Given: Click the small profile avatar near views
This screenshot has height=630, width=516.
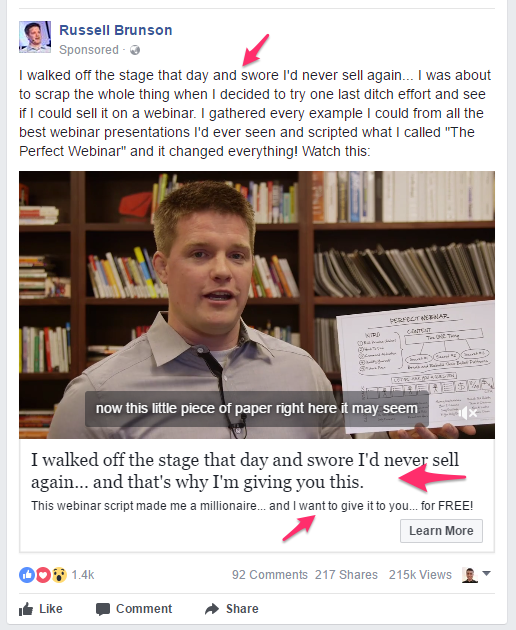Looking at the screenshot, I should pyautogui.click(x=470, y=575).
